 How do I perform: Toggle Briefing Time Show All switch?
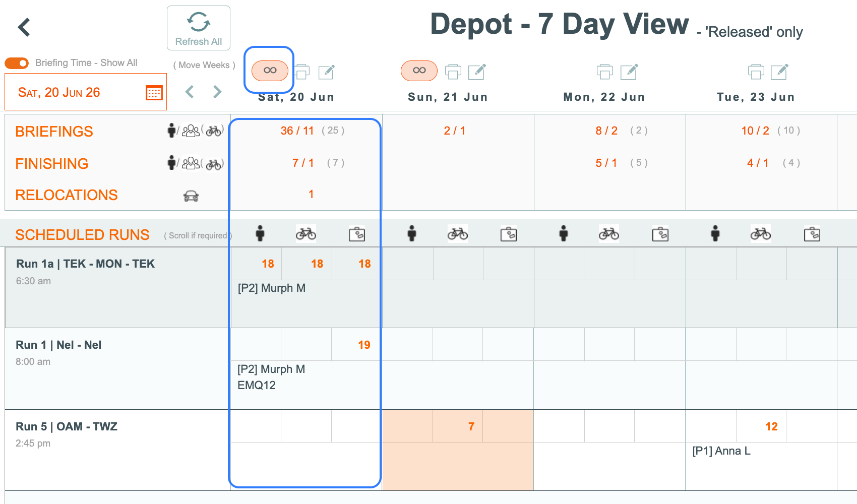click(x=17, y=63)
